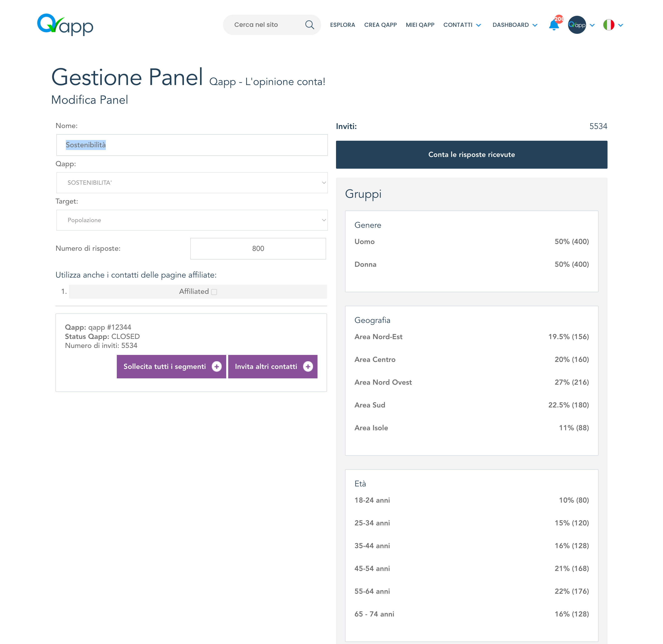Open the Target Popolazione dropdown
This screenshot has height=644, width=663.
click(x=192, y=220)
